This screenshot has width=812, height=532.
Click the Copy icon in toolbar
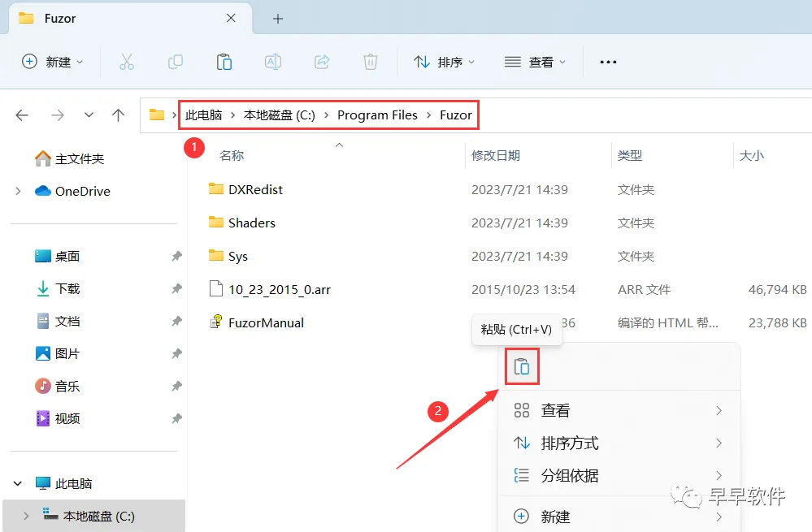tap(176, 62)
